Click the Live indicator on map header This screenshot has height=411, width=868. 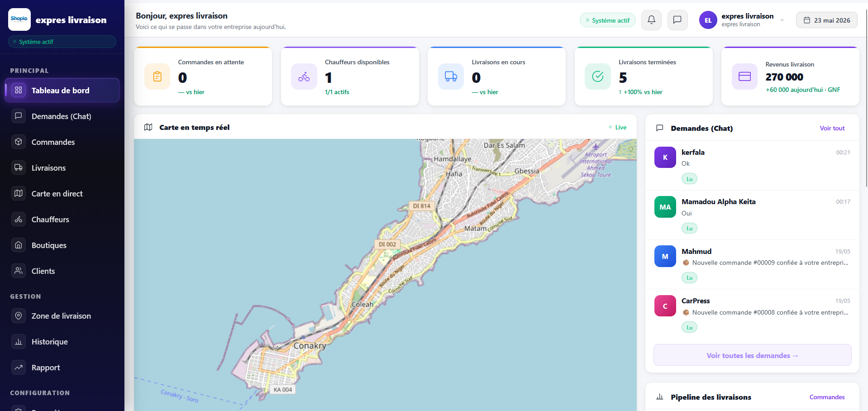618,127
